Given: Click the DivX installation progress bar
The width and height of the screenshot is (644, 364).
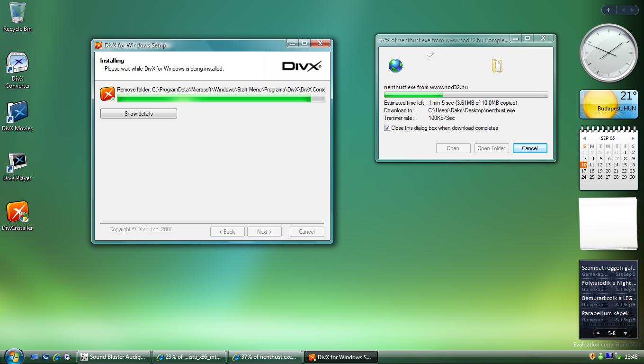Looking at the screenshot, I should click(x=221, y=98).
